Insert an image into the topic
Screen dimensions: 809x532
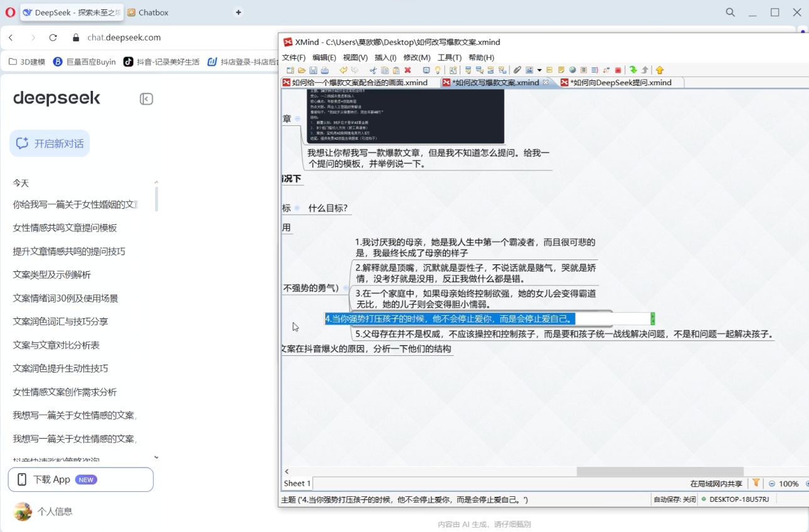tap(529, 70)
